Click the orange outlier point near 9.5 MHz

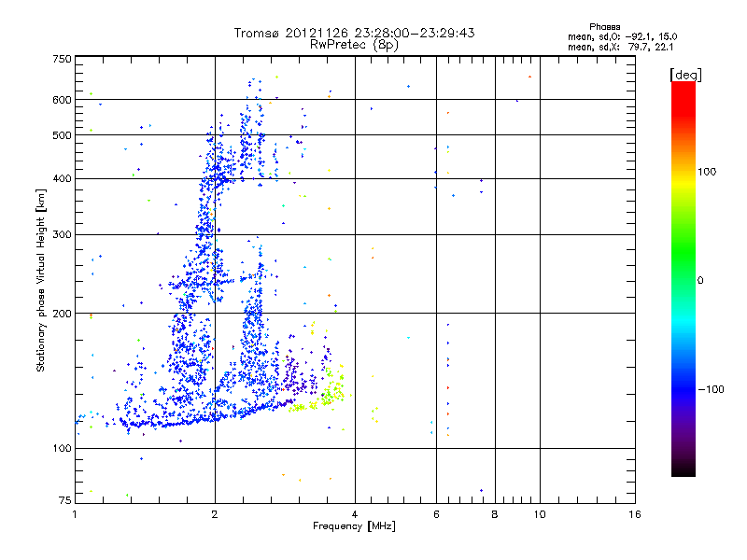coord(529,77)
